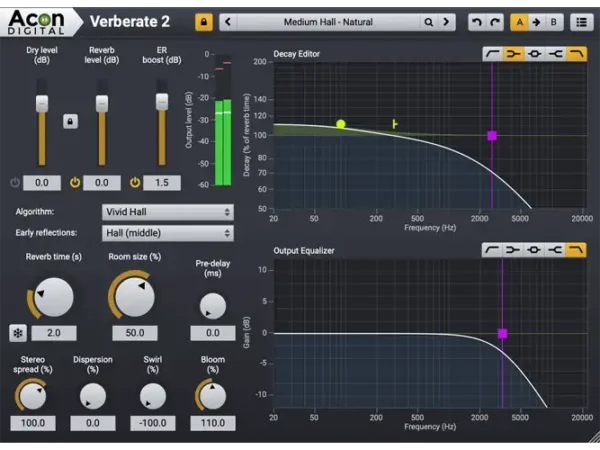Select the yellow bandwidth handle in Decay Editor
Viewport: 600px width, 450px height.
tap(395, 124)
